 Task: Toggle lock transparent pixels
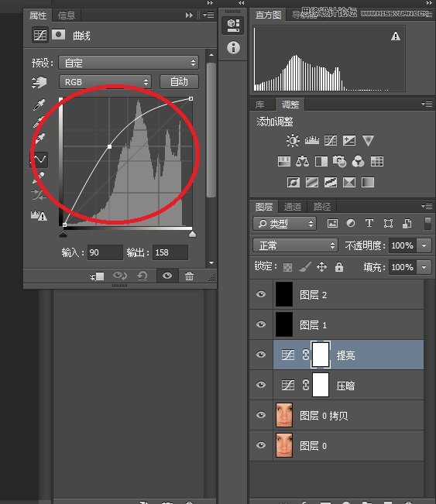[288, 267]
